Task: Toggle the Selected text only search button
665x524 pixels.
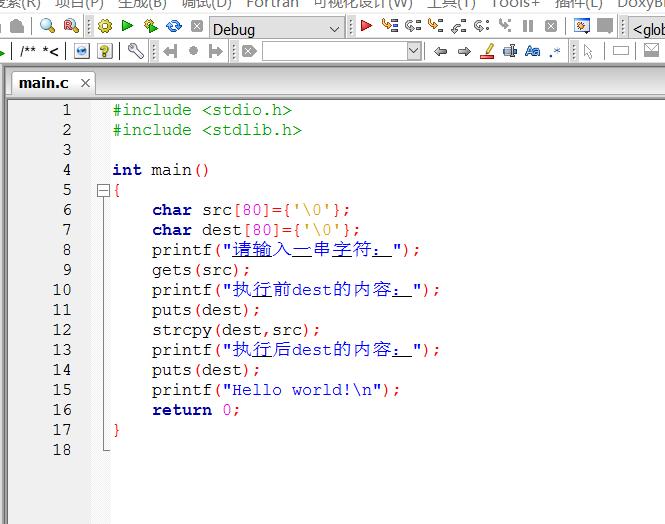Action: (510, 51)
